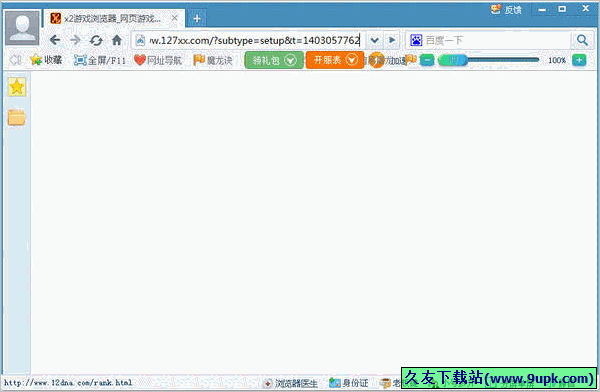Open the 开服表 server list dropdown

[335, 60]
